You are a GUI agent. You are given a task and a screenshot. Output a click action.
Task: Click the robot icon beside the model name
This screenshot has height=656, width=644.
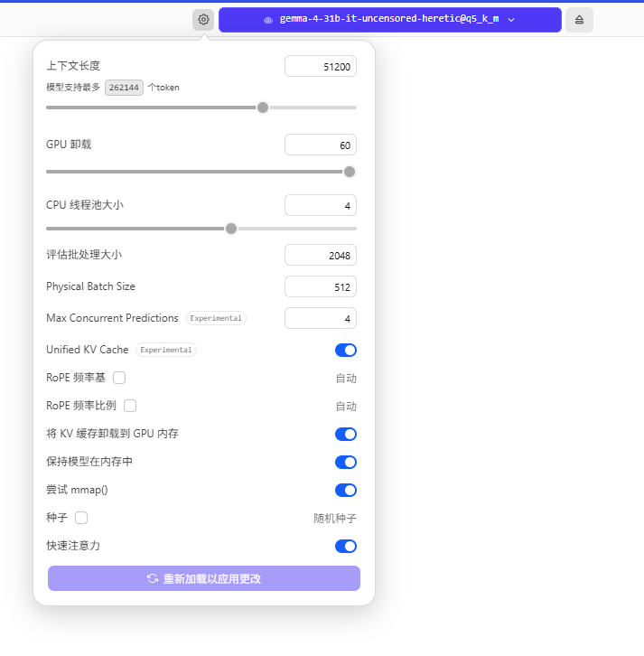click(268, 20)
